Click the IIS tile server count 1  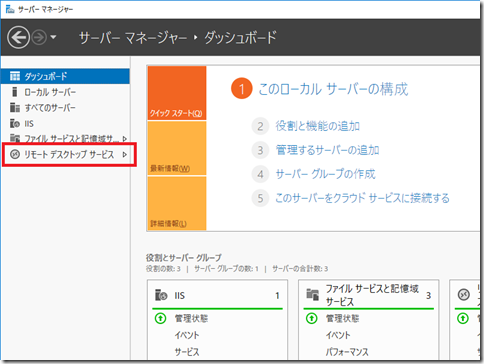pos(277,296)
